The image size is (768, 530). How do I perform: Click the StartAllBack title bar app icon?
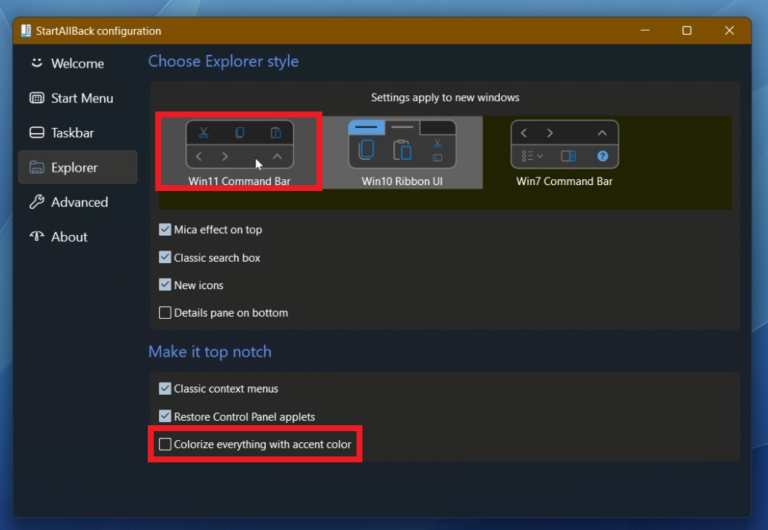click(x=26, y=30)
